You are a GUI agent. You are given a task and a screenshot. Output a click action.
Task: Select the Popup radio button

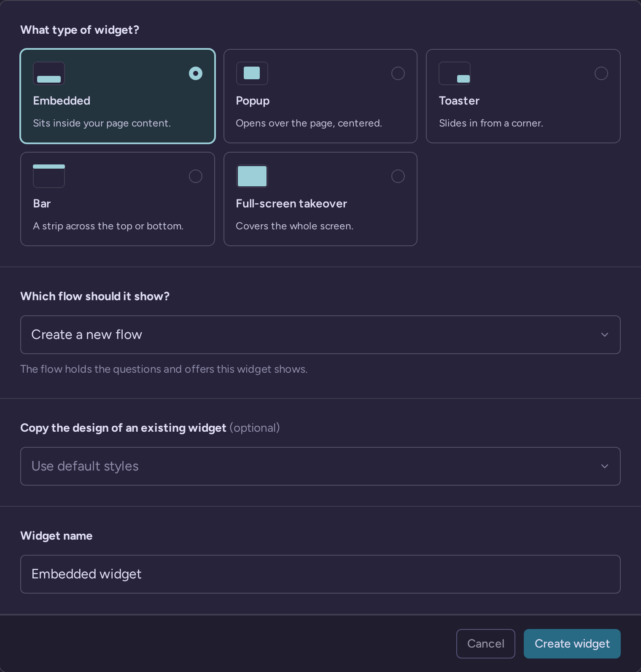(x=398, y=73)
